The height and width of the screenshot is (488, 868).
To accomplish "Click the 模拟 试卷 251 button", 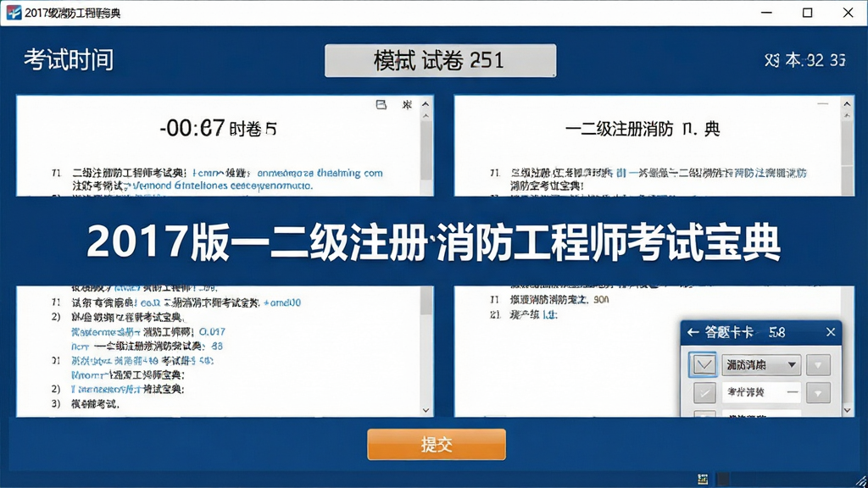I will pyautogui.click(x=440, y=60).
